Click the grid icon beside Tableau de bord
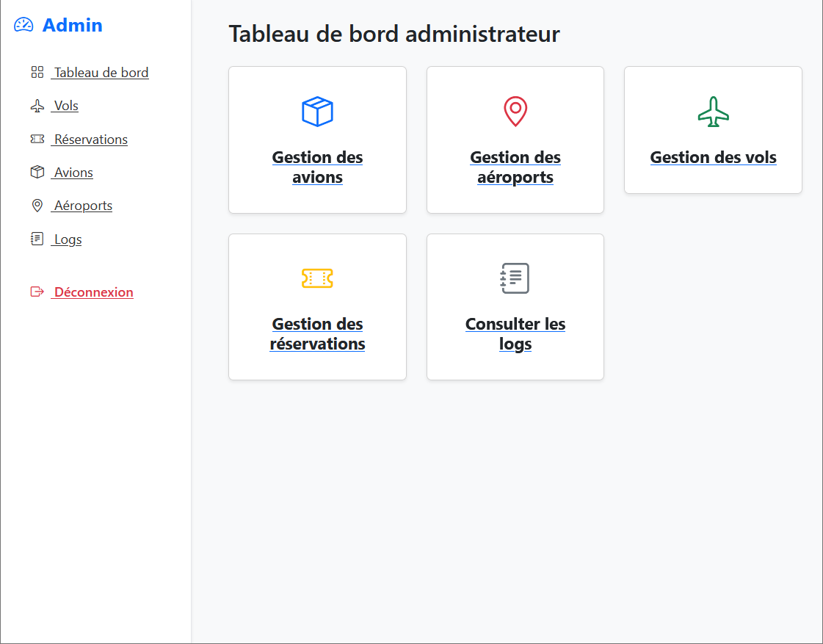This screenshot has width=823, height=644. click(37, 72)
